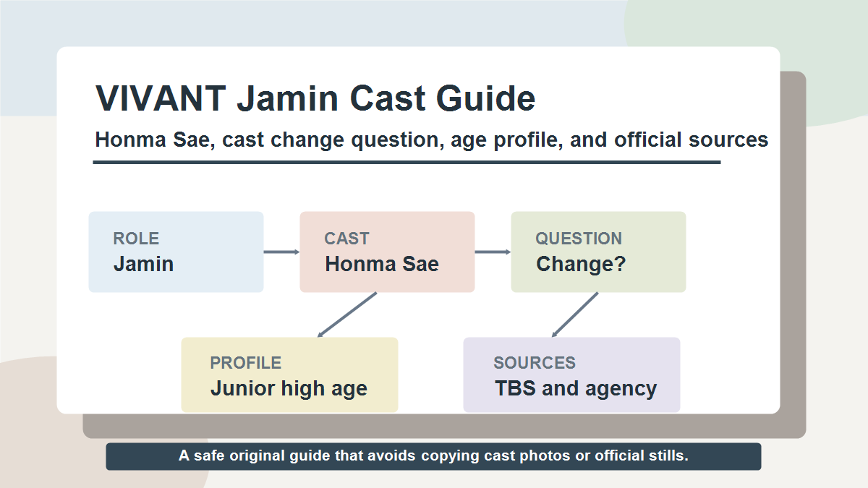Click the title "VIVANT Jamin Cast Guide"
Screen dimensions: 868x488
tap(315, 98)
